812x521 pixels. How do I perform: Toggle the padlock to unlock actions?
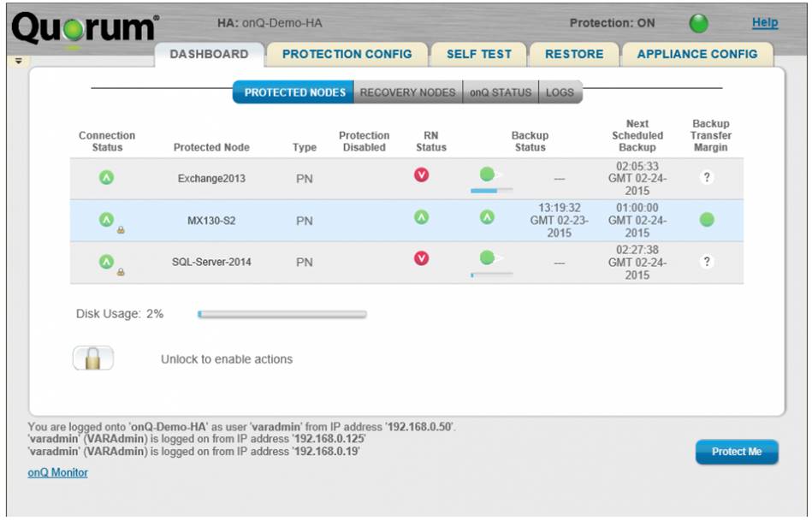click(92, 358)
